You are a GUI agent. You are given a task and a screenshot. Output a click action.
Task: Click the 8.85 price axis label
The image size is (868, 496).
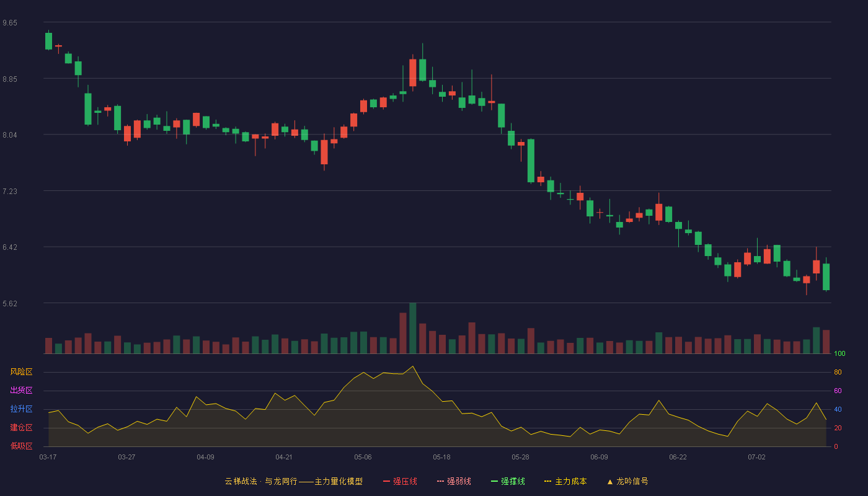10,79
